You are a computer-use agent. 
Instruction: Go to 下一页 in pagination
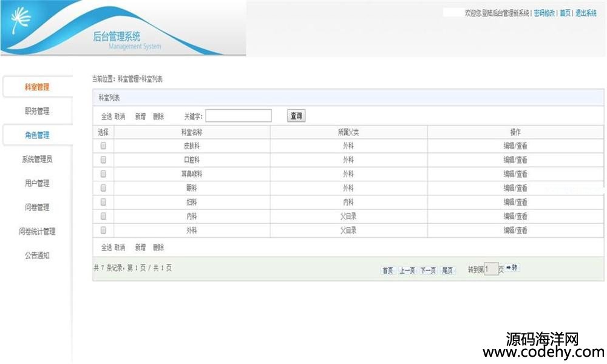point(428,271)
